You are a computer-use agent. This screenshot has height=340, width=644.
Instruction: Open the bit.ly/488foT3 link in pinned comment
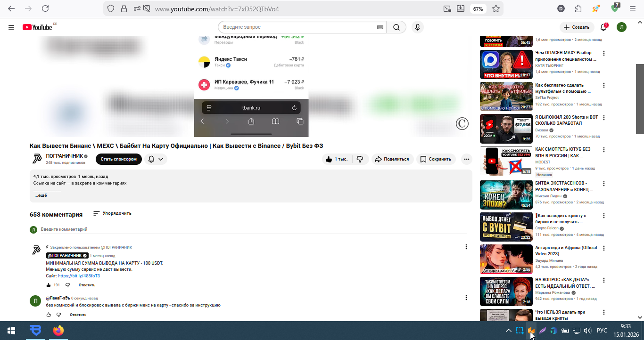pos(79,276)
